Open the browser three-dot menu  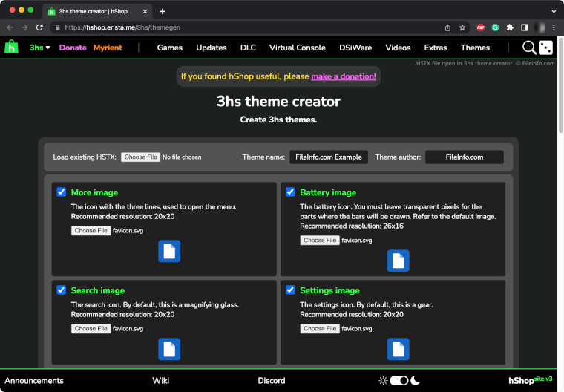(554, 27)
